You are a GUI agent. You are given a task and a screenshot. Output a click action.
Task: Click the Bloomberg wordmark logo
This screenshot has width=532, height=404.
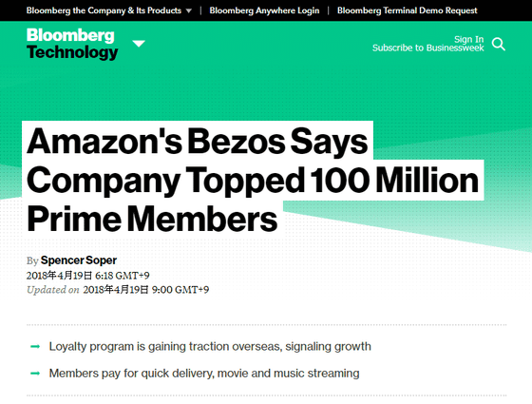(70, 35)
